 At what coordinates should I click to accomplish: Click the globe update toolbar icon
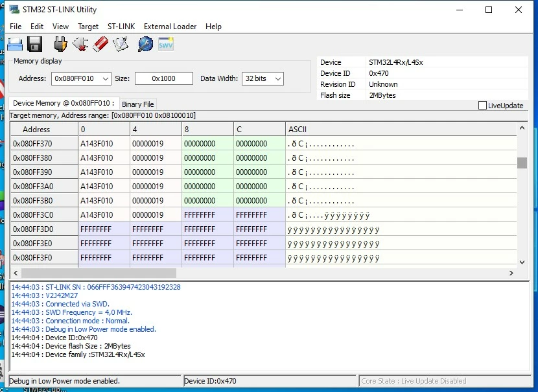click(145, 44)
